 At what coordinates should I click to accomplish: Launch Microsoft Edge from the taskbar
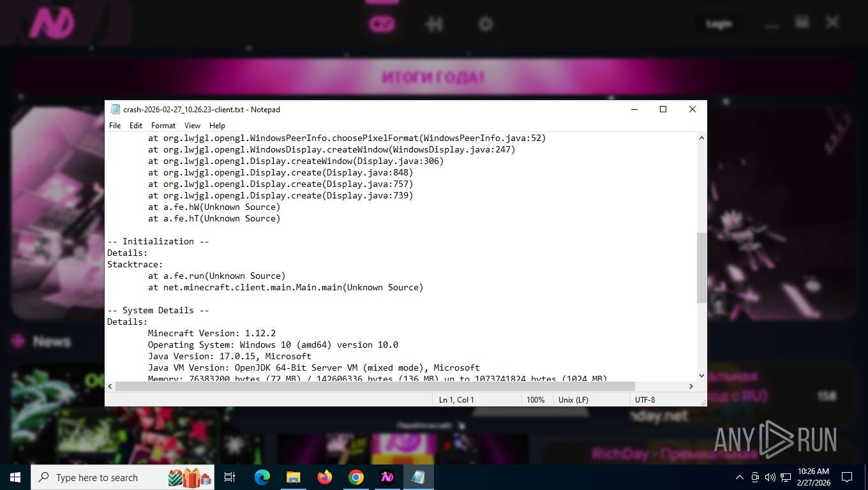pyautogui.click(x=262, y=477)
